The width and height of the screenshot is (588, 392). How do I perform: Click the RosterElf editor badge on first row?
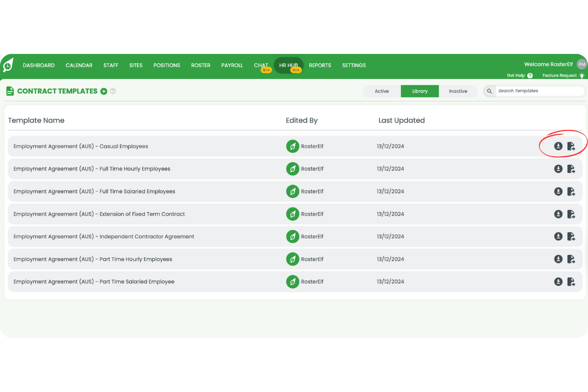[x=293, y=146]
